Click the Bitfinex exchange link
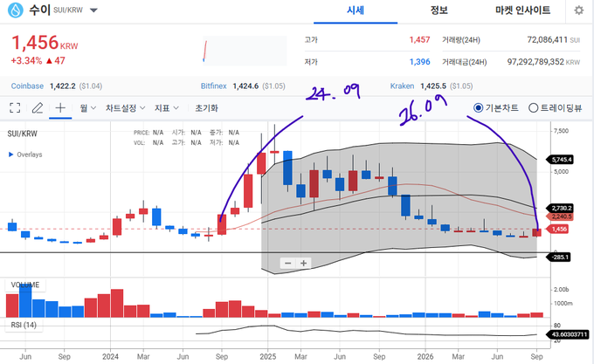594x364 pixels. 214,86
